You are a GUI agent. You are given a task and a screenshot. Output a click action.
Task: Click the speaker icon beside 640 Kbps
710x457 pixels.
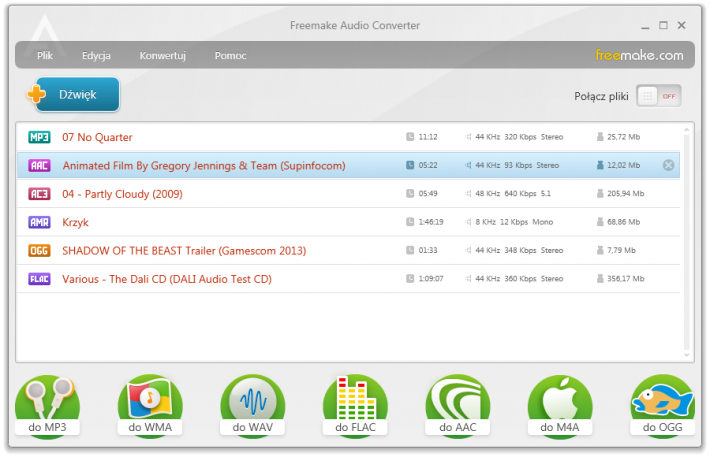[468, 194]
